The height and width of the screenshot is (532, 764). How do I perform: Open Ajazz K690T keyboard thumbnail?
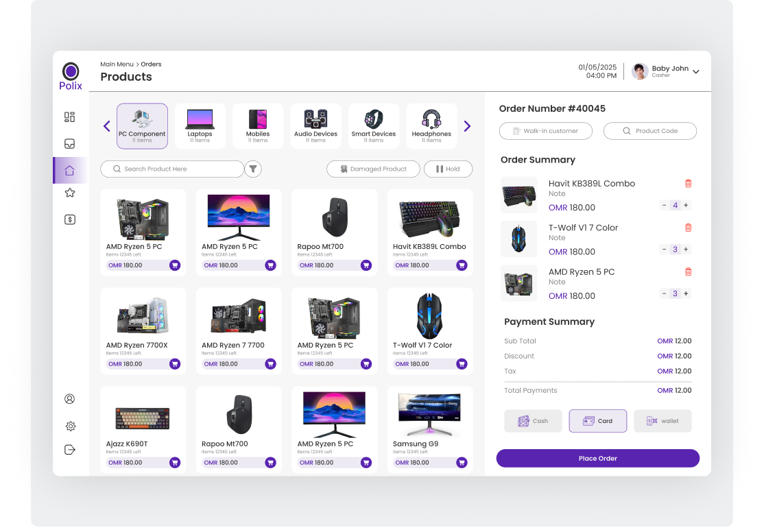tap(143, 419)
